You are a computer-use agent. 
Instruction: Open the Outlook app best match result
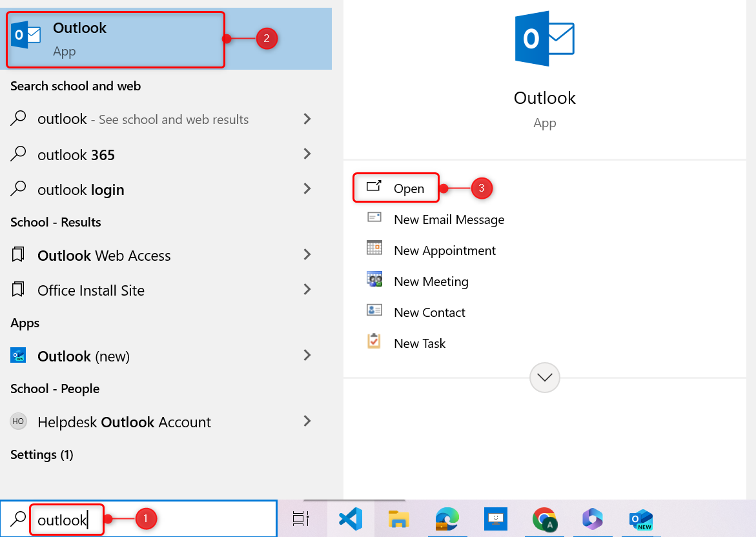pyautogui.click(x=166, y=39)
